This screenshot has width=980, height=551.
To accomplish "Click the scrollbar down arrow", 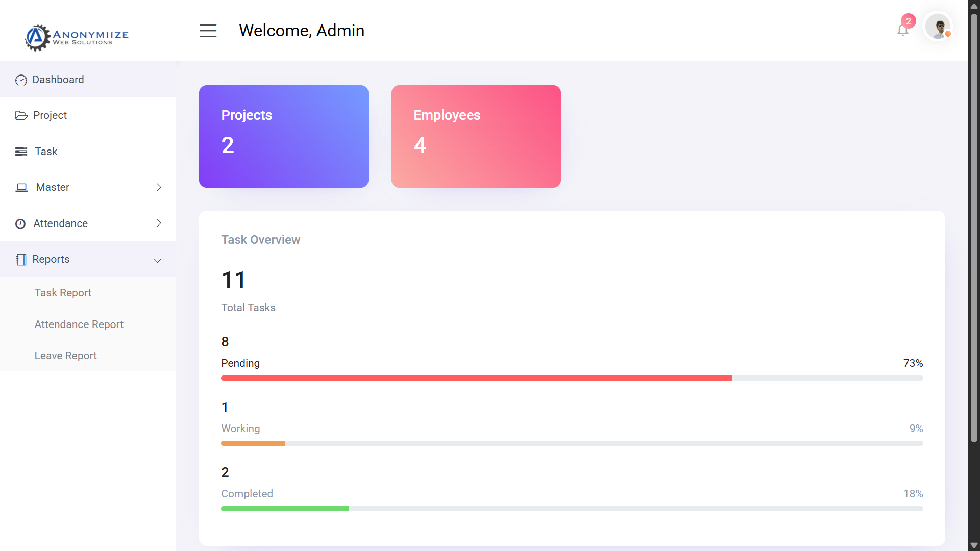I will (974, 545).
